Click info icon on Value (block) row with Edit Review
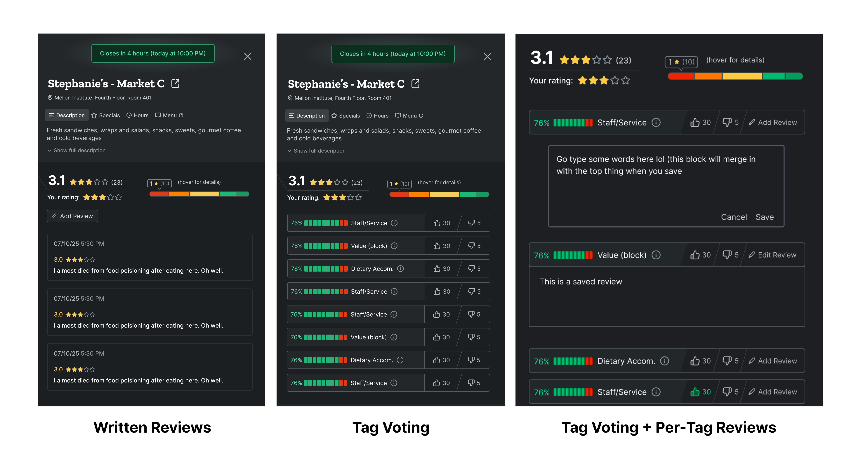 coord(656,255)
